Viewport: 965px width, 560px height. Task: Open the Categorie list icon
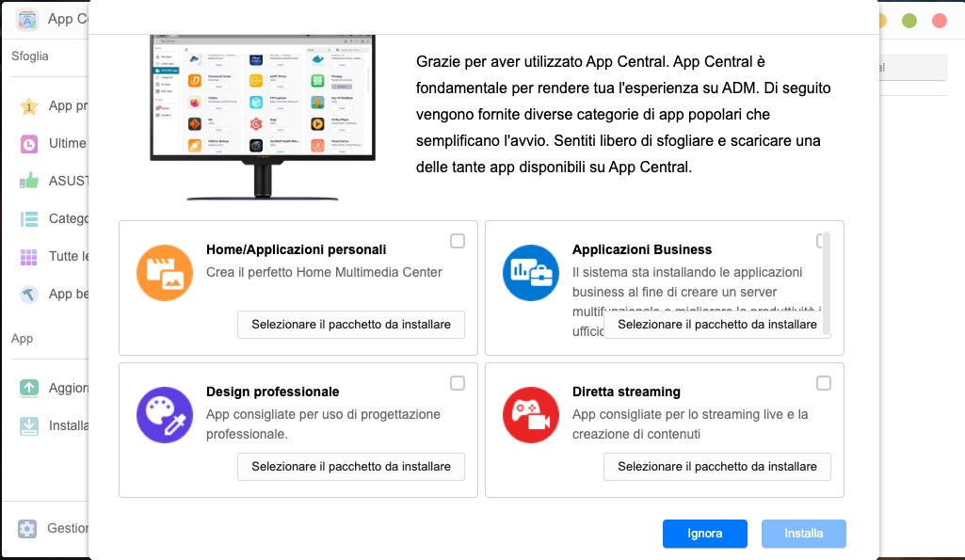(x=29, y=218)
